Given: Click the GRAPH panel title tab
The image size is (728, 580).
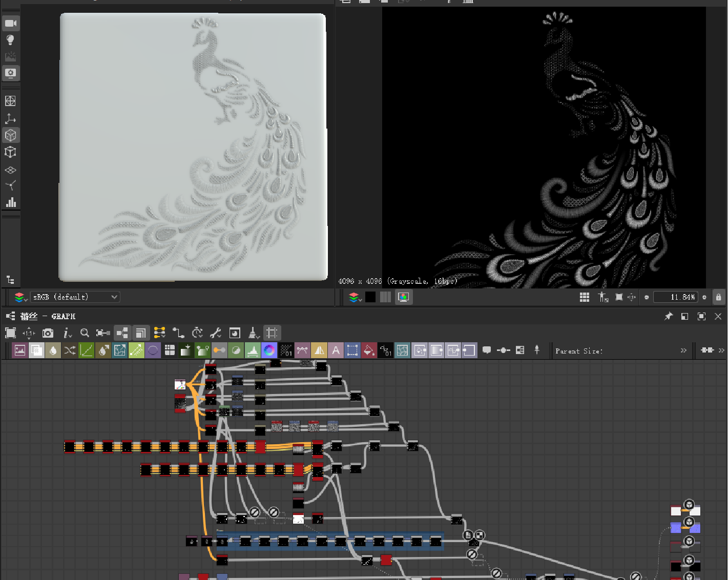Looking at the screenshot, I should [48, 316].
